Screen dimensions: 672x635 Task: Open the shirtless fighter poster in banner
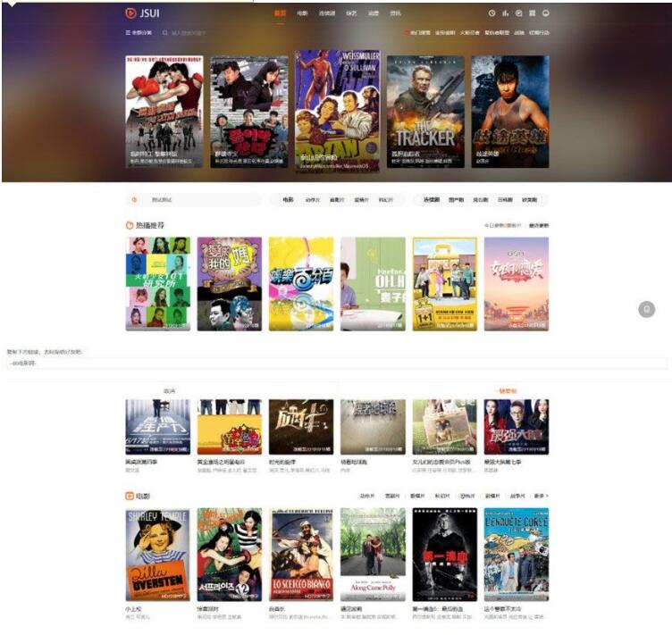(x=510, y=112)
